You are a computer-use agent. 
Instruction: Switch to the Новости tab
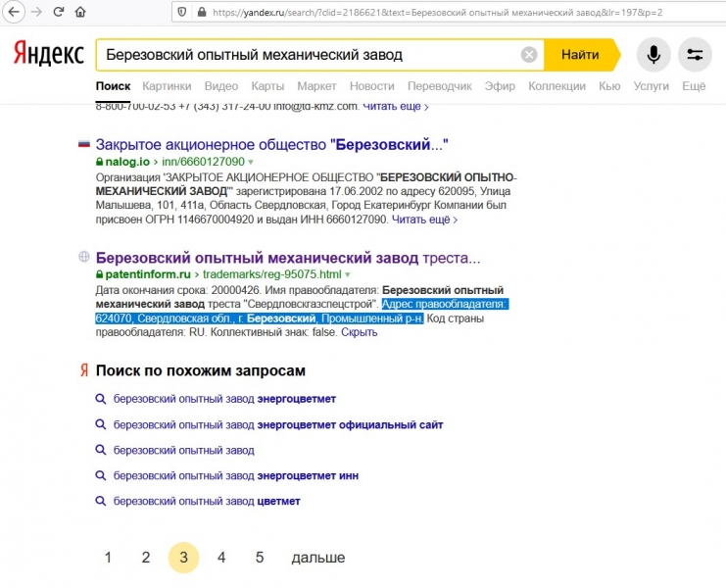click(x=371, y=86)
